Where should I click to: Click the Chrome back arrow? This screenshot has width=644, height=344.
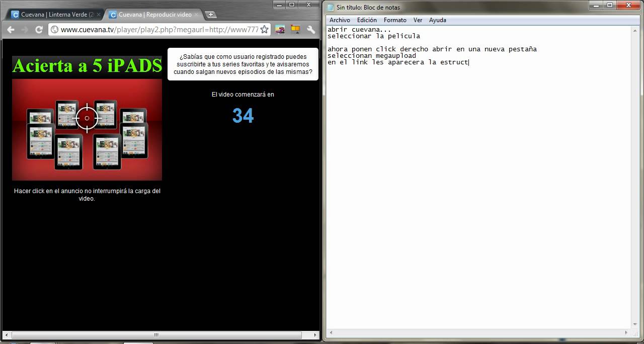point(11,30)
